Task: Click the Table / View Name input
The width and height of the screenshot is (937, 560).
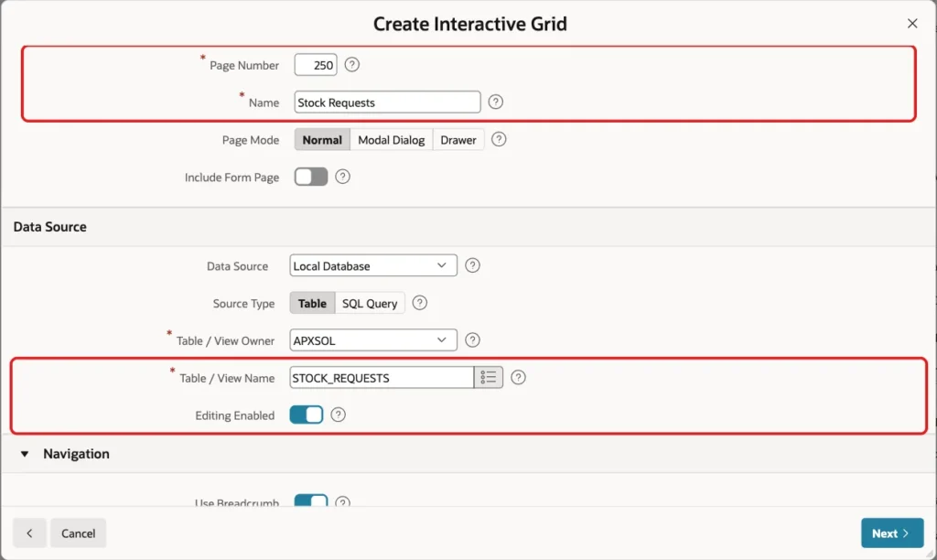Action: click(382, 378)
